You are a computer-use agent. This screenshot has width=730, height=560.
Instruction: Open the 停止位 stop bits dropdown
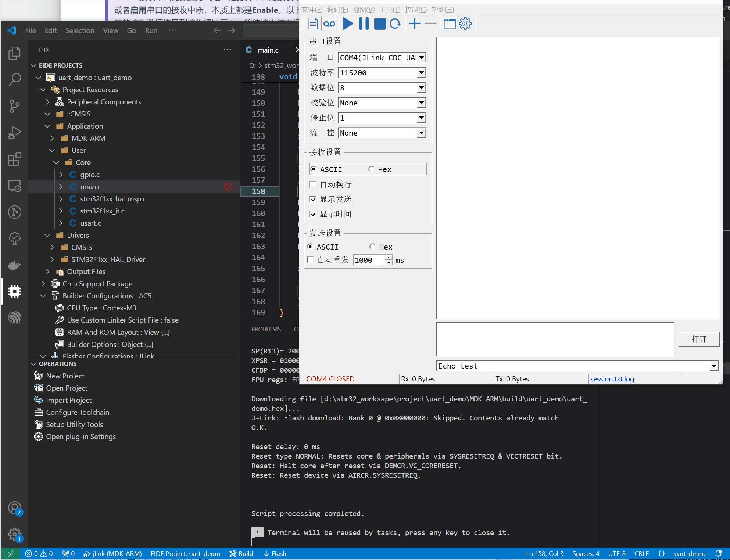[421, 118]
